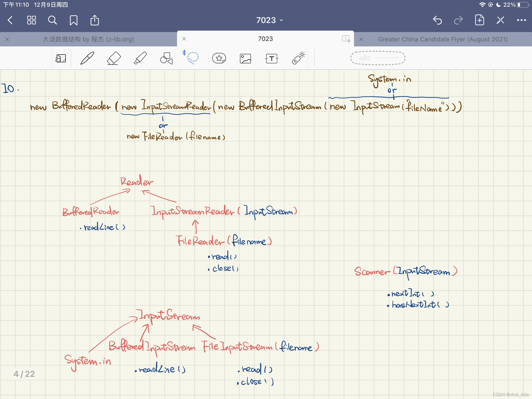The image size is (532, 399).
Task: Select the Eraser tool
Action: [x=114, y=58]
